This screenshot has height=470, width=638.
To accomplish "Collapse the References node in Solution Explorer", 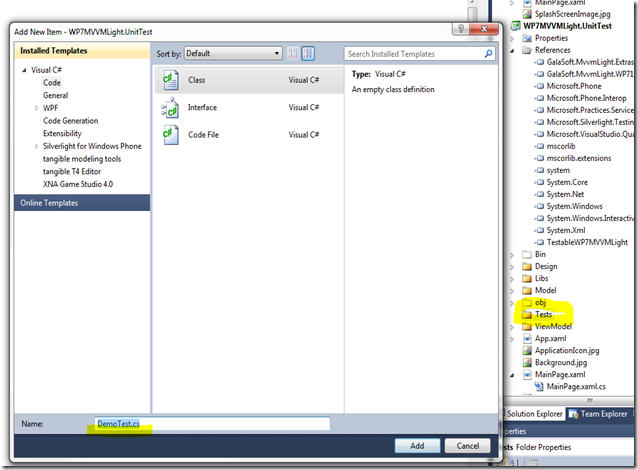I will pos(512,50).
